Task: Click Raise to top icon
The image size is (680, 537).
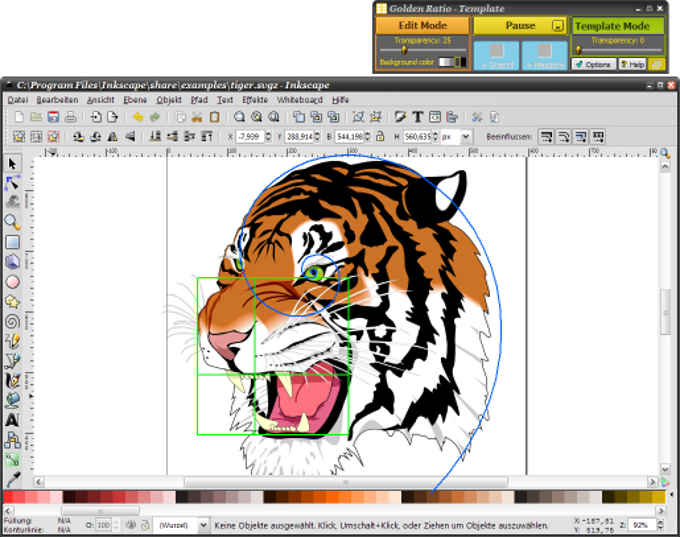Action: coord(207,137)
